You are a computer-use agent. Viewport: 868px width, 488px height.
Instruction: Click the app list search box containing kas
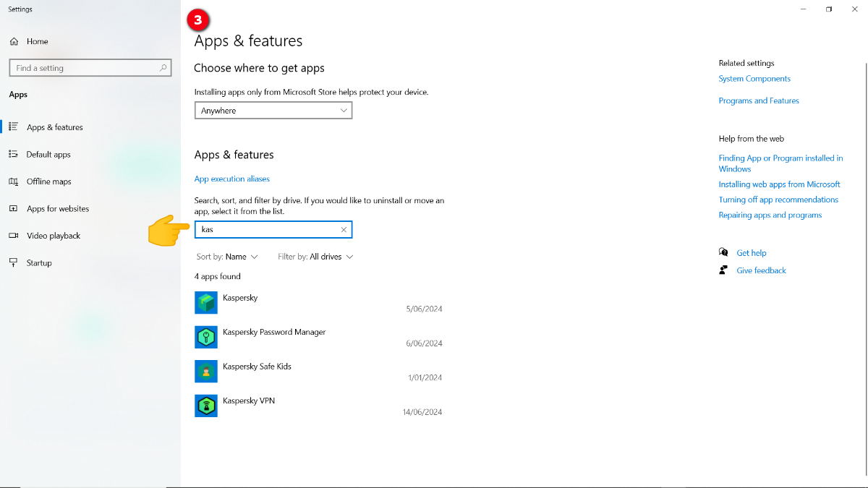coord(266,230)
